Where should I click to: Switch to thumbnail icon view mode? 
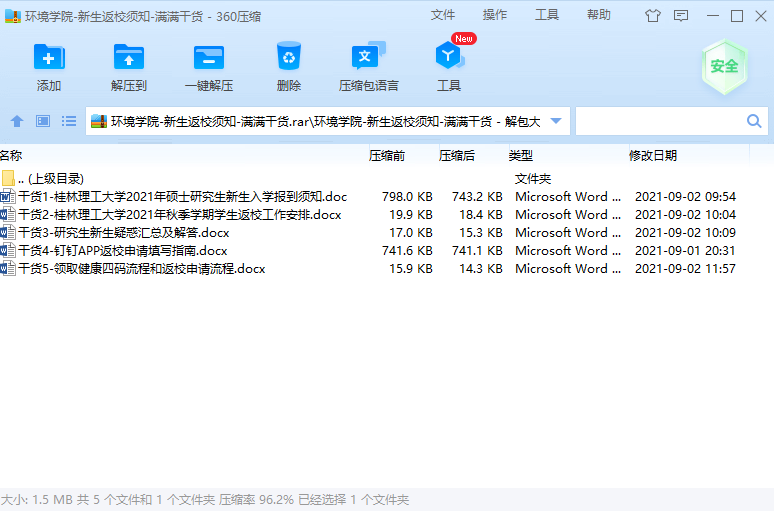tap(42, 121)
